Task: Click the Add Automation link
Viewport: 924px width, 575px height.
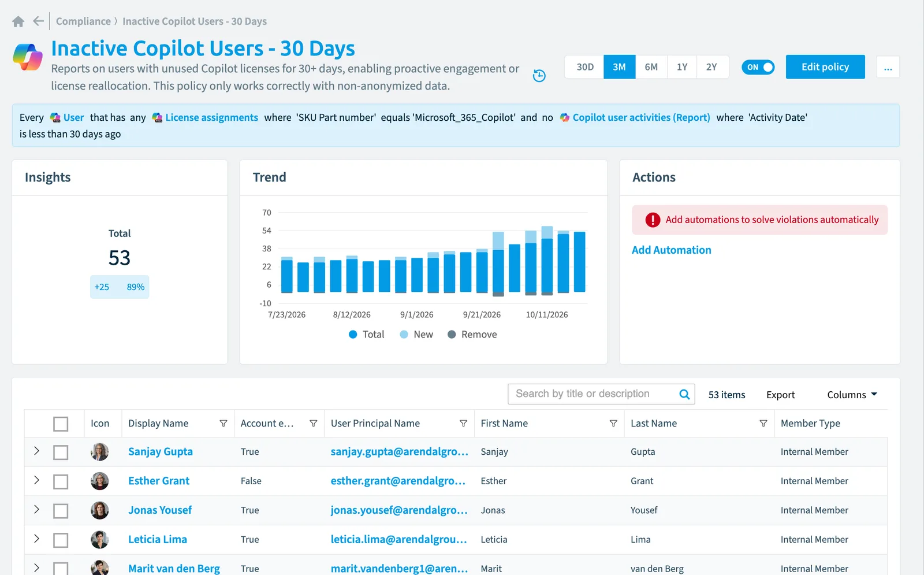Action: click(x=671, y=250)
